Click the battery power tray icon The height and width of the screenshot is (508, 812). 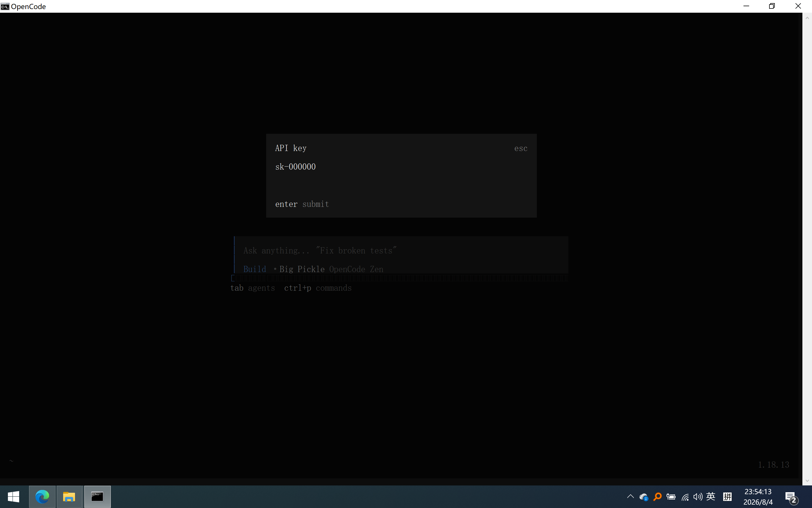(671, 497)
